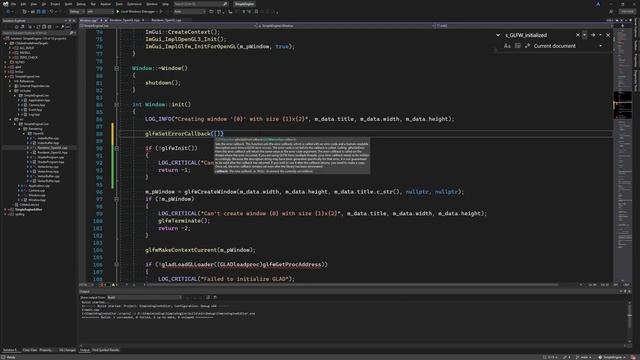Expand the glad project node
Viewport: 640px width, 360px height.
(6, 67)
